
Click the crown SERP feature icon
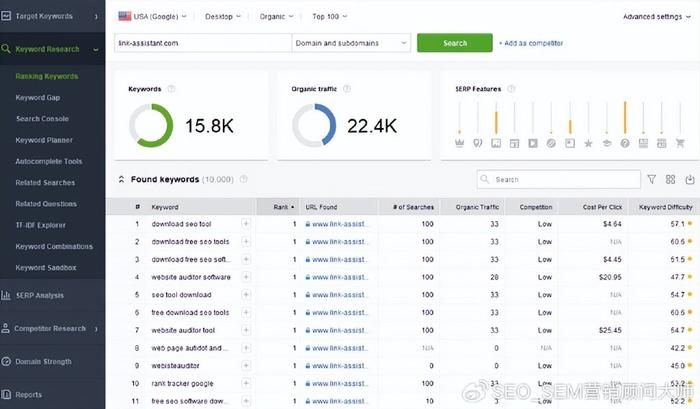pos(460,143)
